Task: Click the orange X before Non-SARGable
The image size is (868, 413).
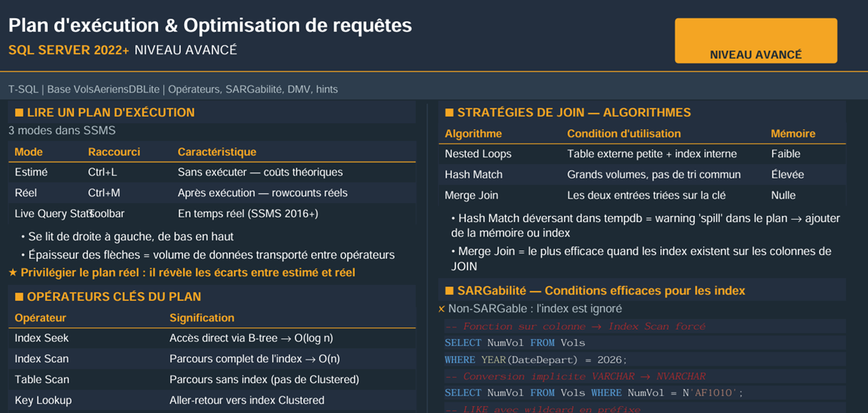Action: coord(442,308)
